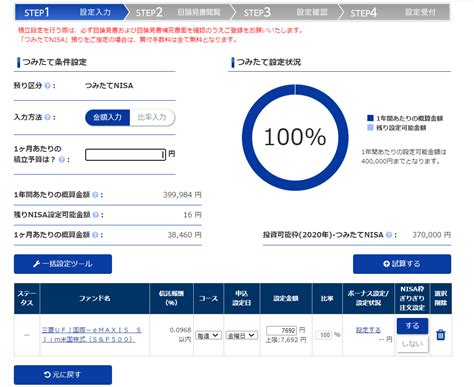Open the eMAXIS Slim 米国株式 fund link

92,335
